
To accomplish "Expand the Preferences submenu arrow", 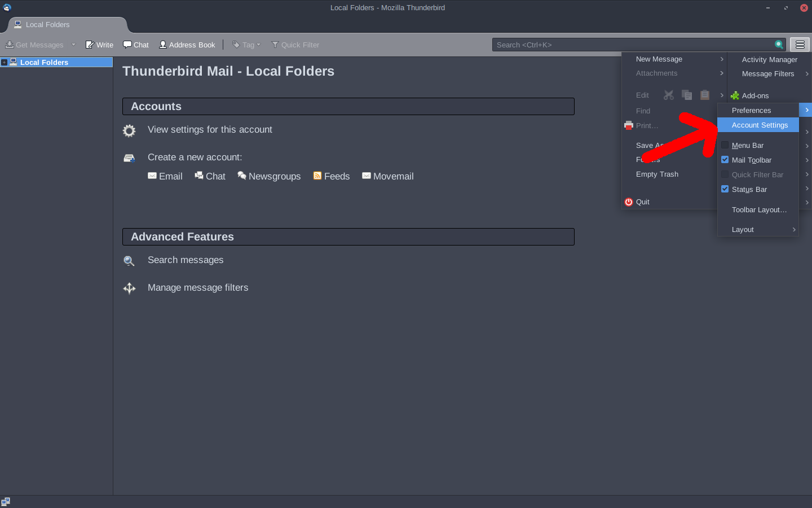I will (807, 110).
